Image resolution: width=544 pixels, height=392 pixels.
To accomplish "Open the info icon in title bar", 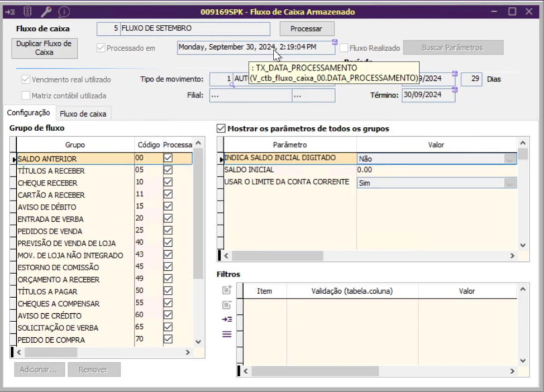I will click(64, 12).
